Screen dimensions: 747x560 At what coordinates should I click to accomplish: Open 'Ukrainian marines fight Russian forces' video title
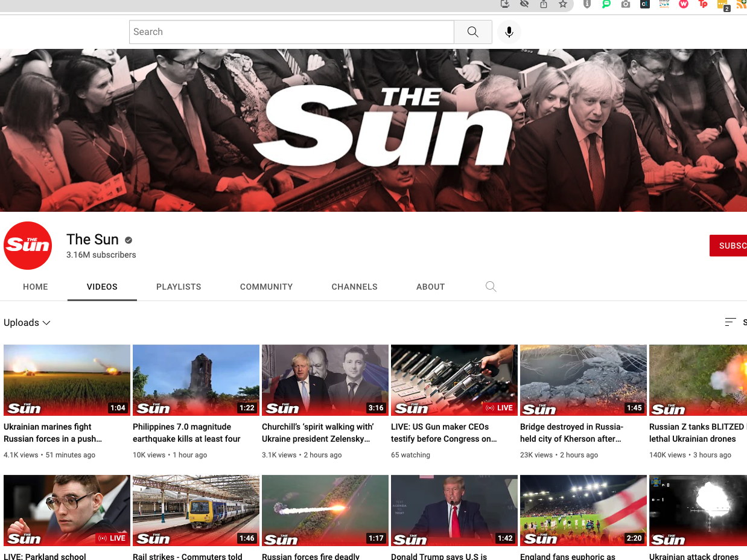(x=53, y=433)
